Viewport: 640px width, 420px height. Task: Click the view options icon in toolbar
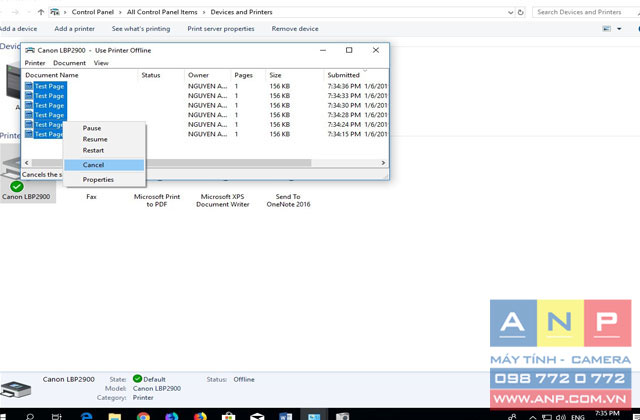[607, 29]
